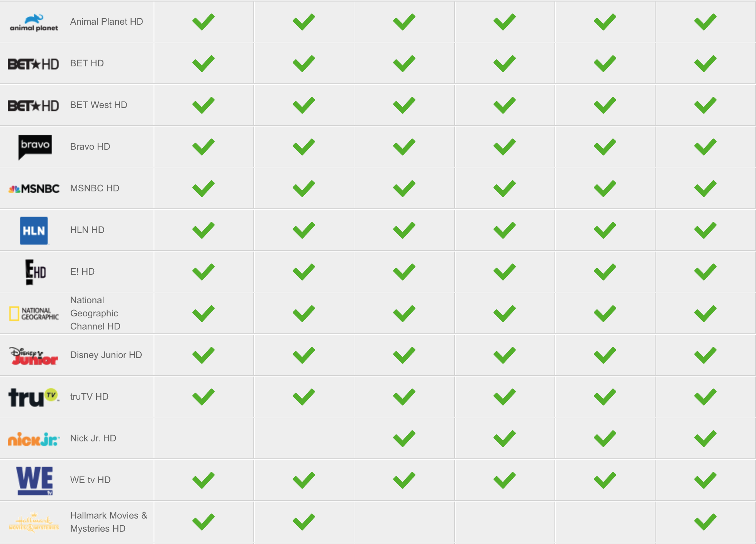Viewport: 756px width, 544px height.
Task: Click the truTV logo icon
Action: pos(34,397)
